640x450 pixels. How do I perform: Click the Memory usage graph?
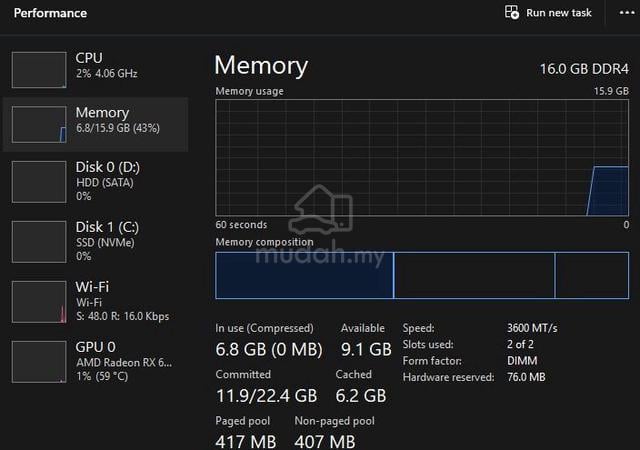click(x=422, y=158)
